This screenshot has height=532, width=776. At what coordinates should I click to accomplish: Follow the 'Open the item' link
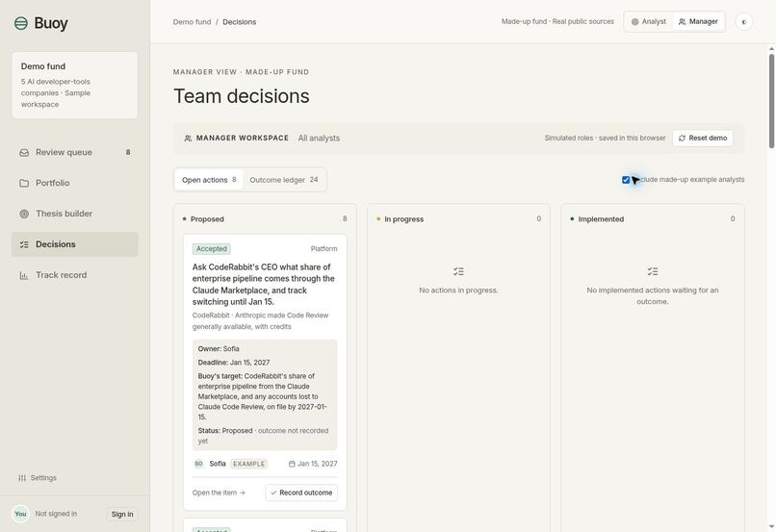click(x=219, y=493)
